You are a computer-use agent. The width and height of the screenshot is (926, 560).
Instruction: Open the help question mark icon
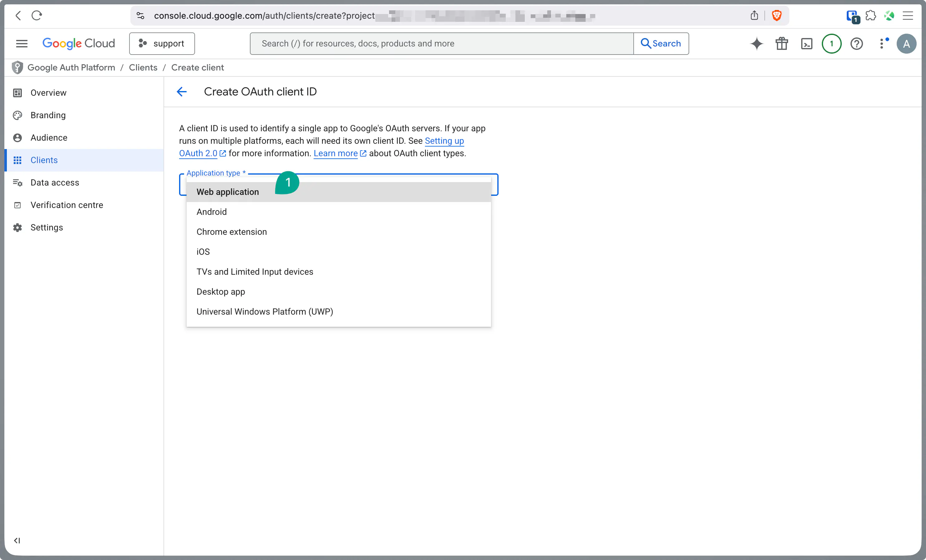point(856,44)
